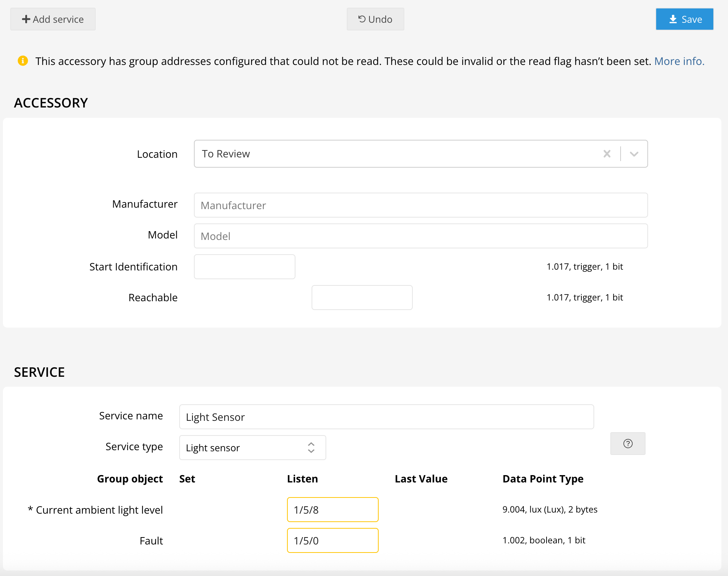Save the accessory configuration
The height and width of the screenshot is (576, 728).
(684, 19)
